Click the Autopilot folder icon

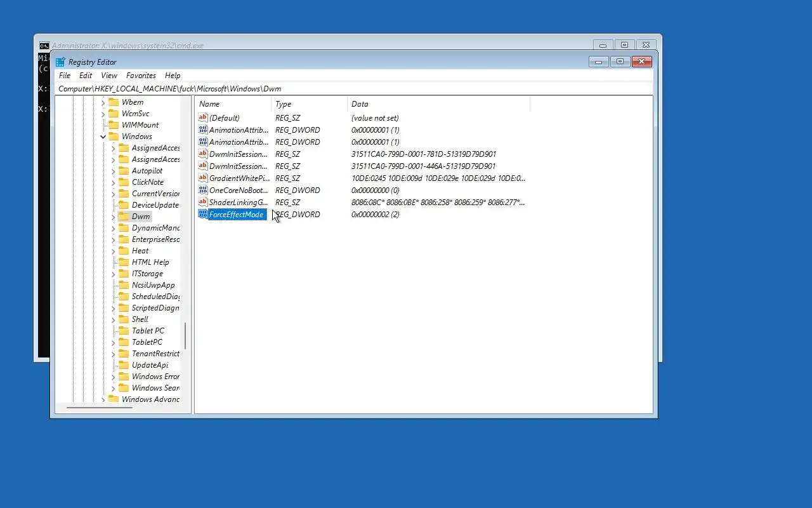coord(124,171)
